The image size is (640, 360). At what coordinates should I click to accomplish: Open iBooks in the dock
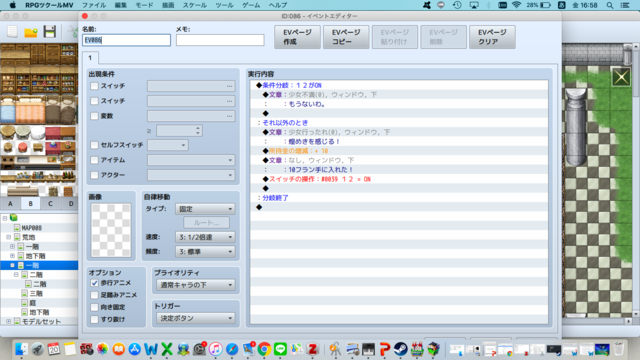118,349
